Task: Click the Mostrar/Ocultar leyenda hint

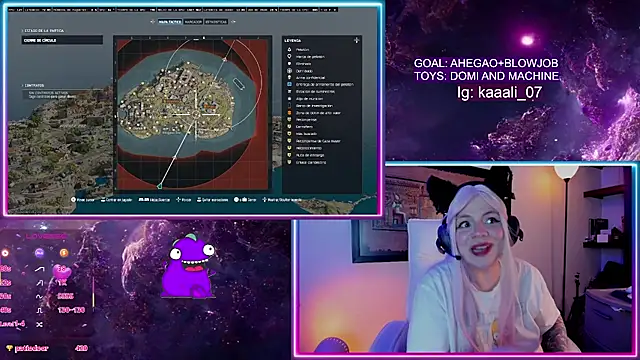Action: (x=282, y=200)
